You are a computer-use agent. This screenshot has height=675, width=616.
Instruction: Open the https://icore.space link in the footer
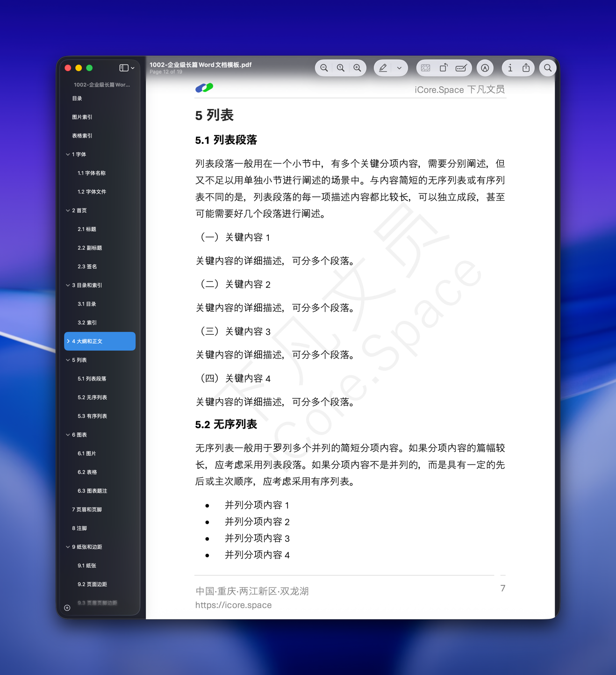pos(233,605)
